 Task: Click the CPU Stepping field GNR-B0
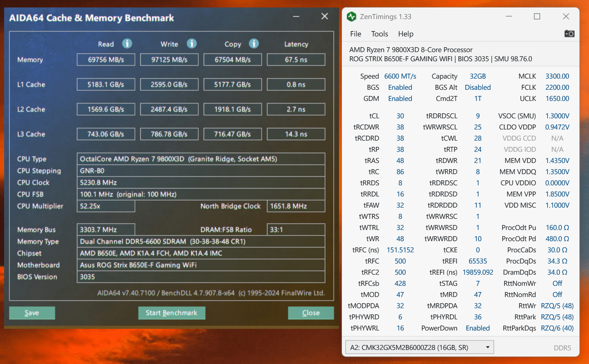click(201, 170)
